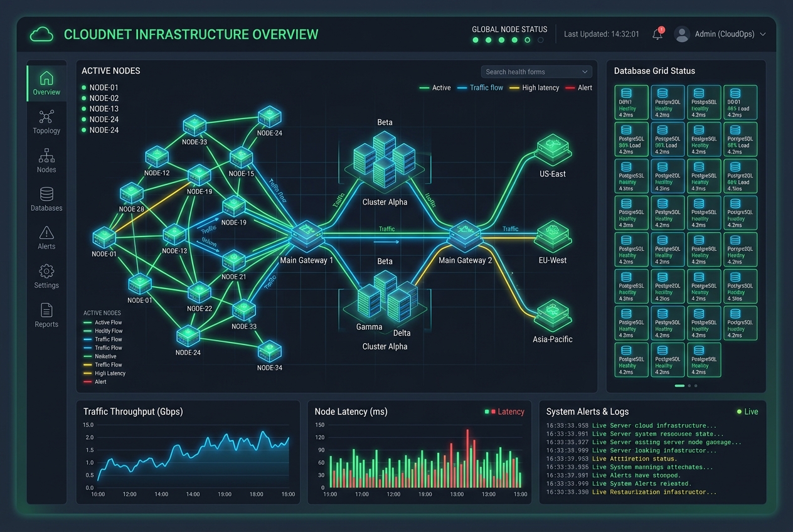Select the NODE-12 cube icon
The width and height of the screenshot is (793, 532).
[157, 156]
